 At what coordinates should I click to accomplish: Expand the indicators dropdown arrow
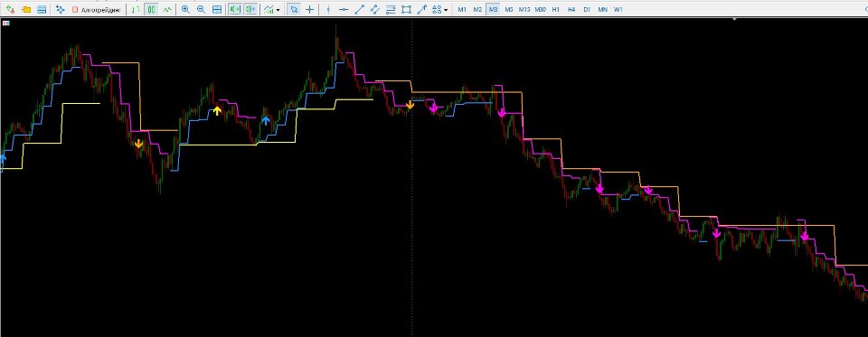pos(278,10)
